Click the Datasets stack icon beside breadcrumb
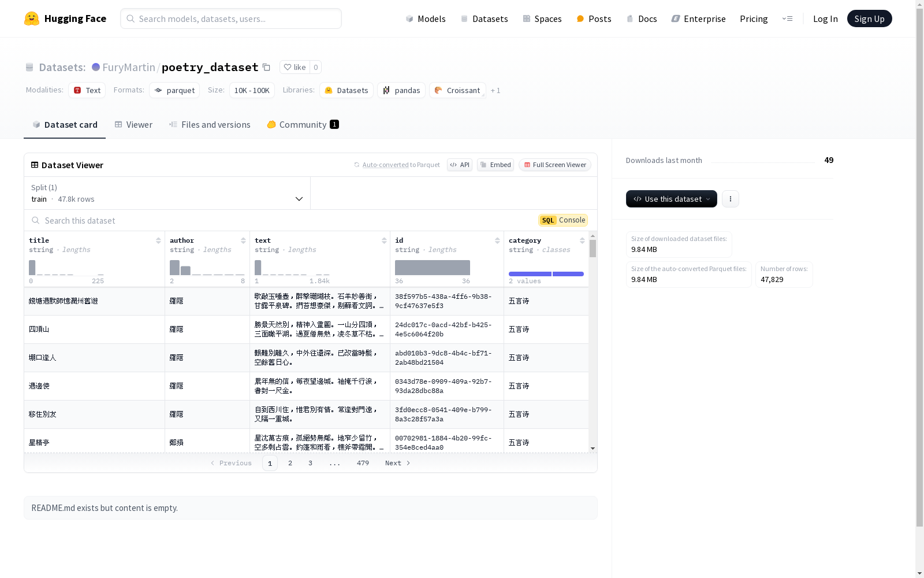924x578 pixels. click(x=29, y=67)
